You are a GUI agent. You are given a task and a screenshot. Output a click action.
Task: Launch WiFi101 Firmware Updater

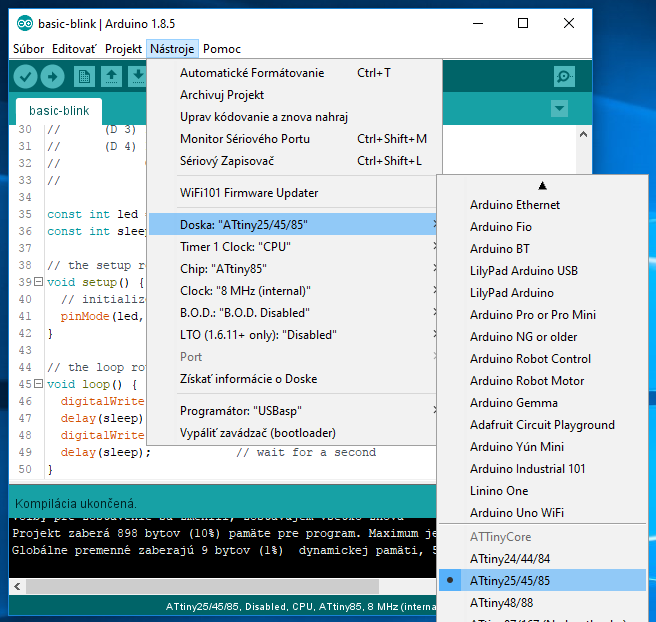click(293, 193)
